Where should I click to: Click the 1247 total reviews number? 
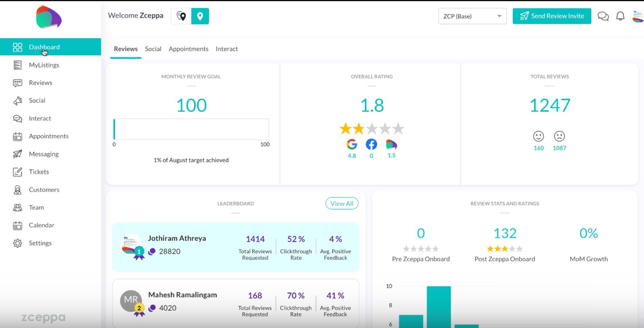pyautogui.click(x=550, y=106)
